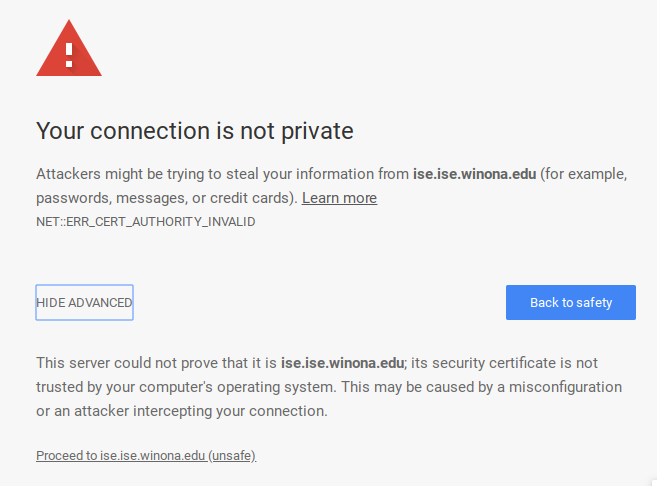Click the "This may be caused by" phrase

(432, 386)
